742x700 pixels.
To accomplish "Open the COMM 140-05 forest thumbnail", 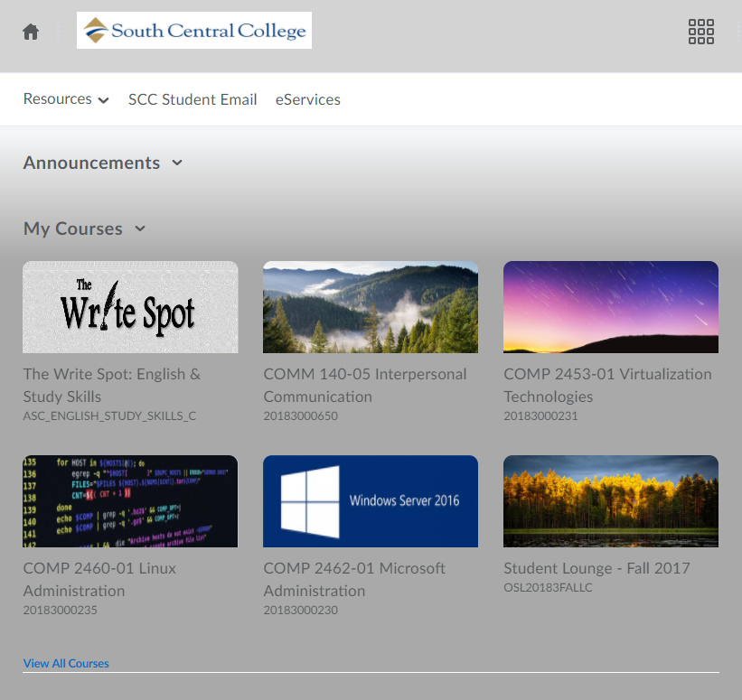I will [371, 307].
